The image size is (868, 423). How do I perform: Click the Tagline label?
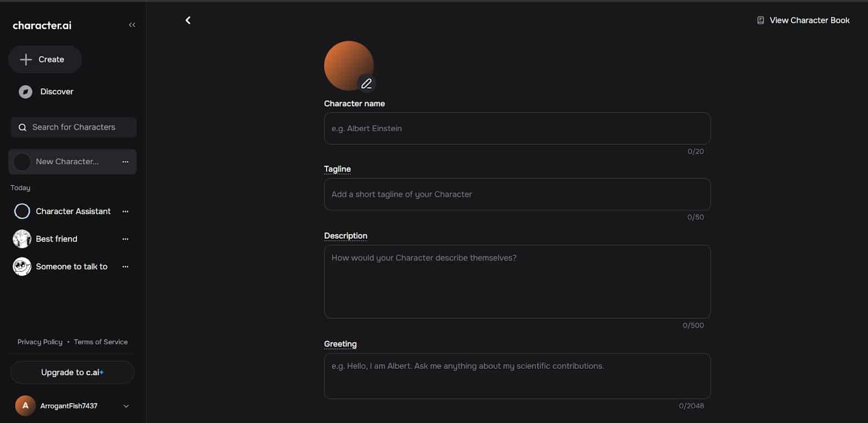click(337, 169)
